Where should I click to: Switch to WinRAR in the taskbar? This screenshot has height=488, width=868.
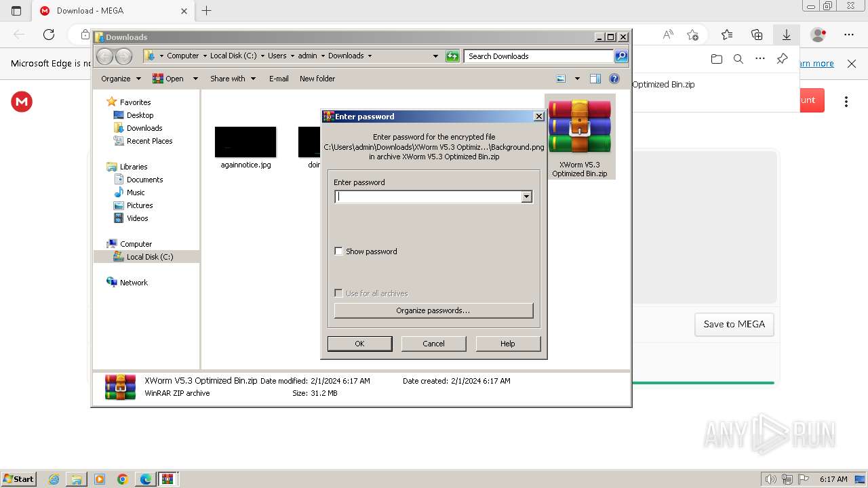pyautogui.click(x=167, y=479)
